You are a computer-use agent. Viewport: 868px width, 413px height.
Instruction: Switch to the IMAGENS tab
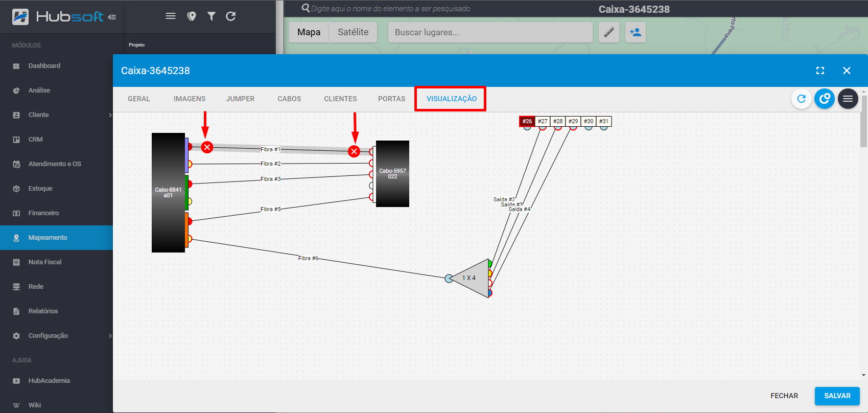tap(190, 99)
